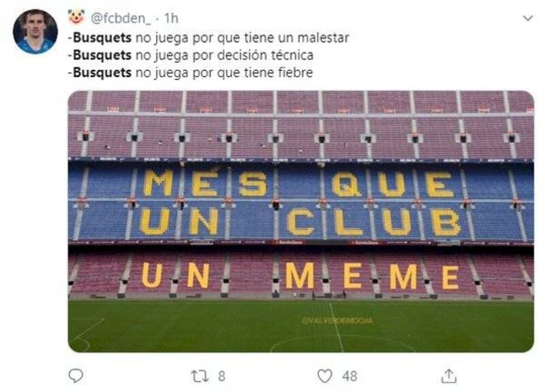Click bold Busquets in the fiebre line

pyautogui.click(x=102, y=72)
